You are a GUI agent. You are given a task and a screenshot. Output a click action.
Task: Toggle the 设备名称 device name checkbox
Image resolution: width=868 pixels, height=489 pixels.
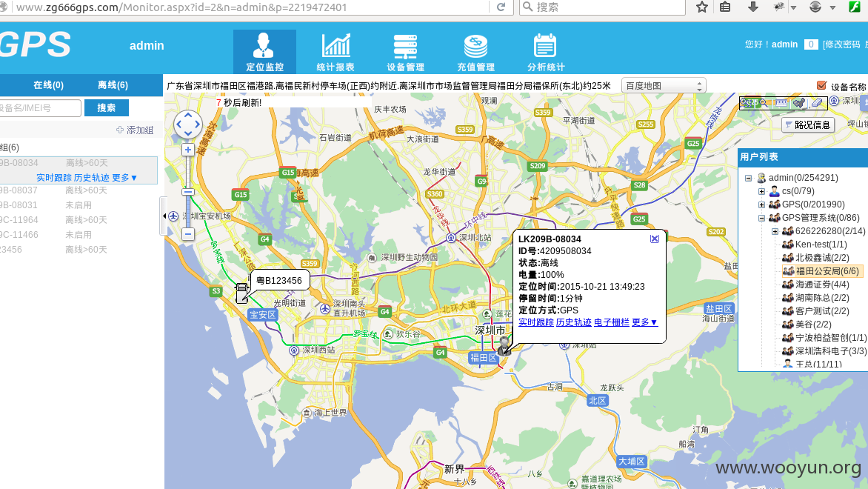[821, 84]
